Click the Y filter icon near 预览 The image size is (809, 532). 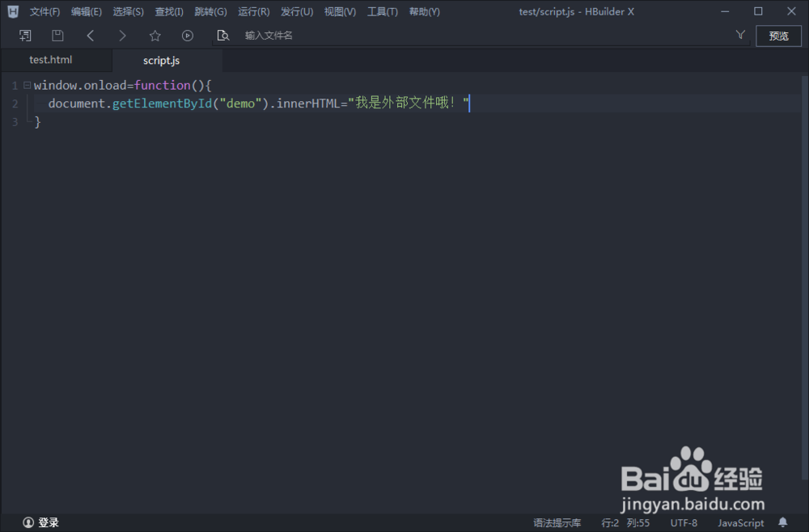(x=740, y=35)
